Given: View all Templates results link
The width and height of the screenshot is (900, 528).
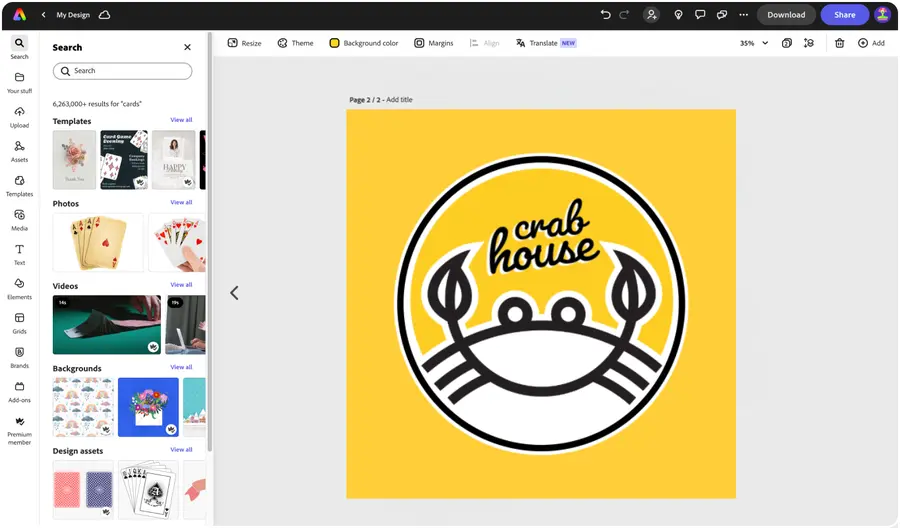Looking at the screenshot, I should tap(181, 120).
